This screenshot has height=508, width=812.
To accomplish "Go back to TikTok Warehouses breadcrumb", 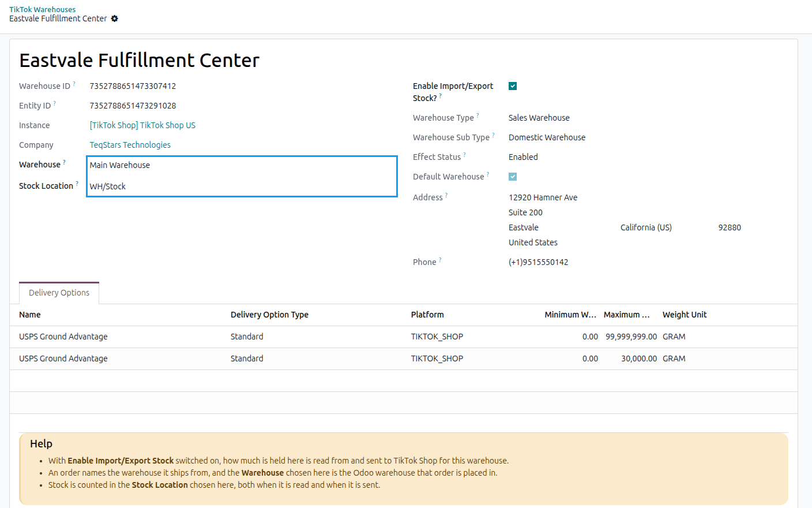I will (x=42, y=9).
